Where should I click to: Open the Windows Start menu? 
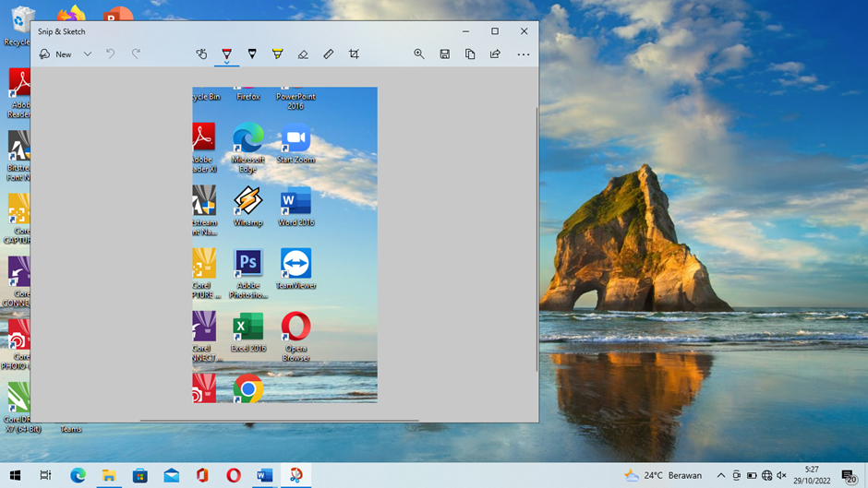pyautogui.click(x=15, y=475)
